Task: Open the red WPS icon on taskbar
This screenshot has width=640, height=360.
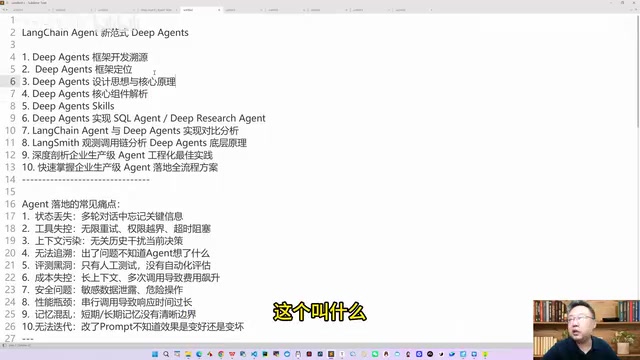Action: pyautogui.click(x=232, y=354)
